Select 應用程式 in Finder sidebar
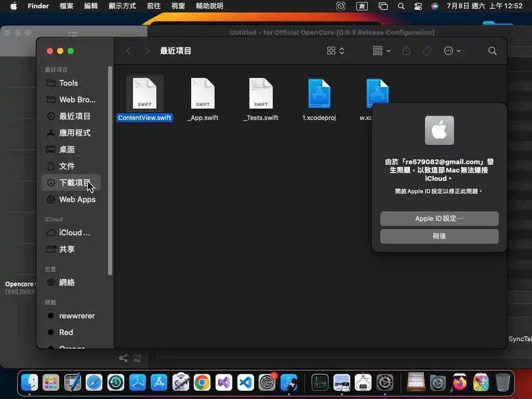The width and height of the screenshot is (532, 399). 71,132
